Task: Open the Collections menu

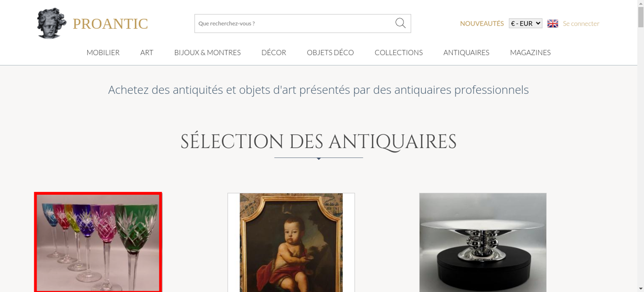Action: click(399, 52)
